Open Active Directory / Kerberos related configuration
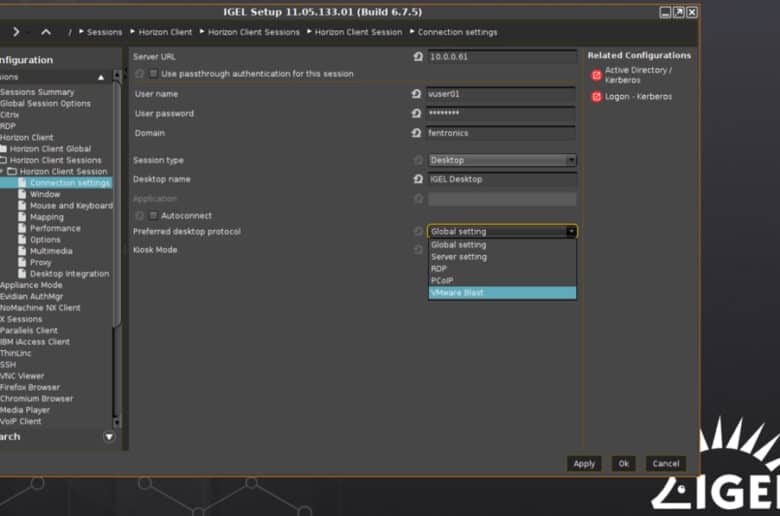Viewport: 780px width, 516px height. pos(638,75)
